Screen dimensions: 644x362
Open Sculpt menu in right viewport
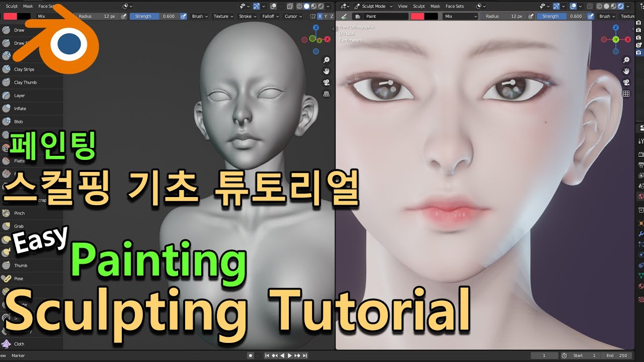click(x=419, y=6)
